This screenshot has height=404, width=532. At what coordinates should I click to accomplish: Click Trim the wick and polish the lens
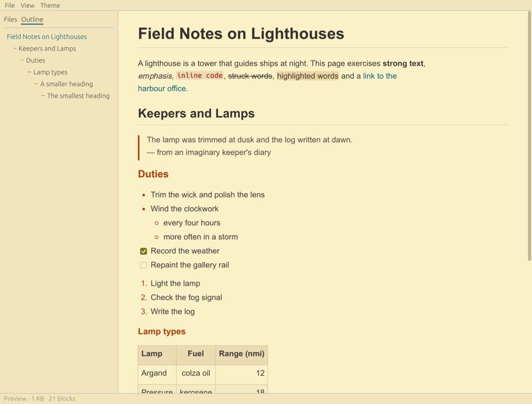208,195
